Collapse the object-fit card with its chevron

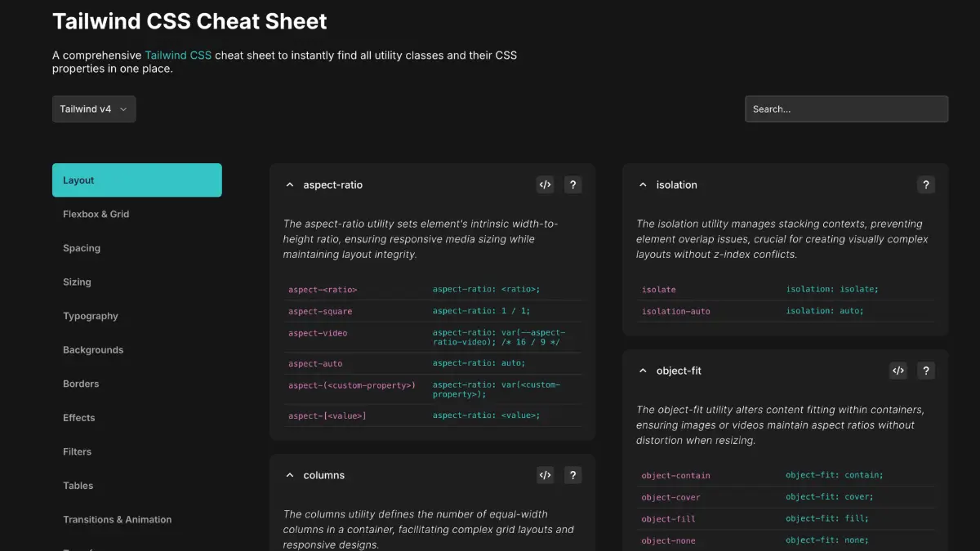point(643,370)
